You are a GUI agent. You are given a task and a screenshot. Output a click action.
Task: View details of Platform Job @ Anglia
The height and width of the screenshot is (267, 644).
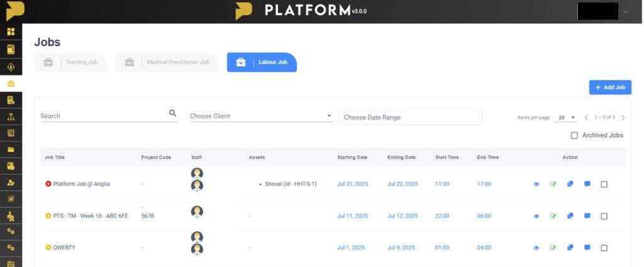coord(536,185)
